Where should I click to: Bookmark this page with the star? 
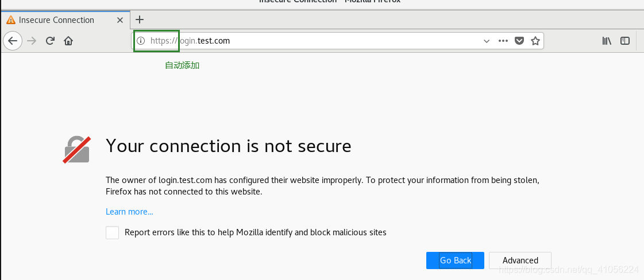tap(535, 41)
